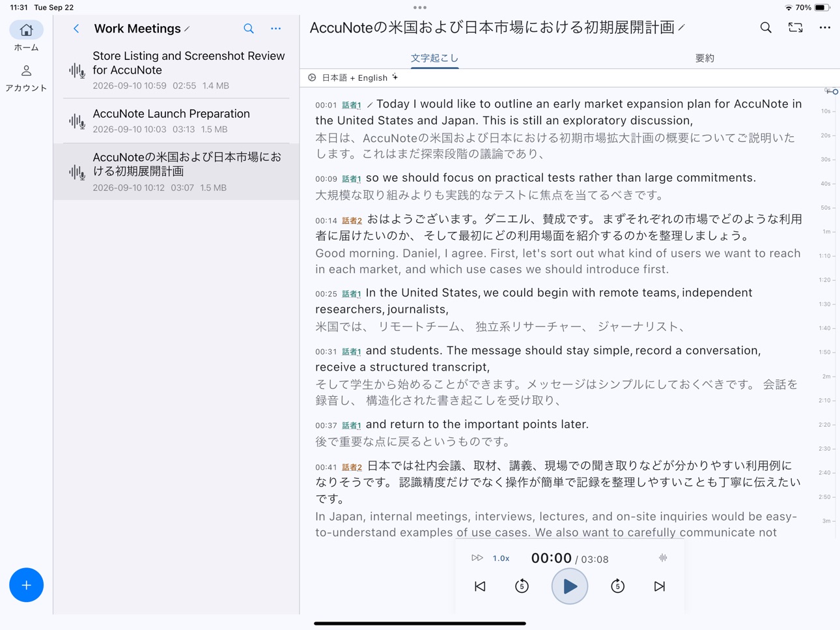Open AccuNote Launch Preparation recording
The width and height of the screenshot is (840, 630).
(176, 121)
